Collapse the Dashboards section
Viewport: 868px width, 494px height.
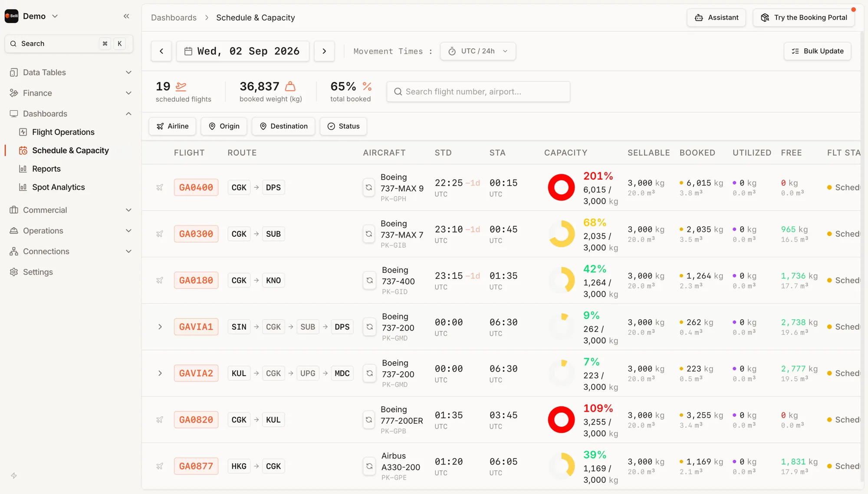pos(71,114)
